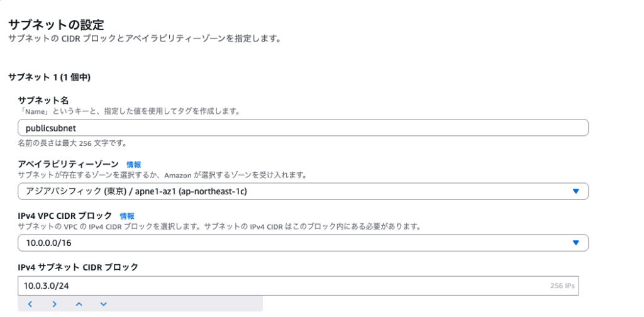
Task: Click the IPv4 VPC CIDR ブロック label
Action: coord(65,216)
